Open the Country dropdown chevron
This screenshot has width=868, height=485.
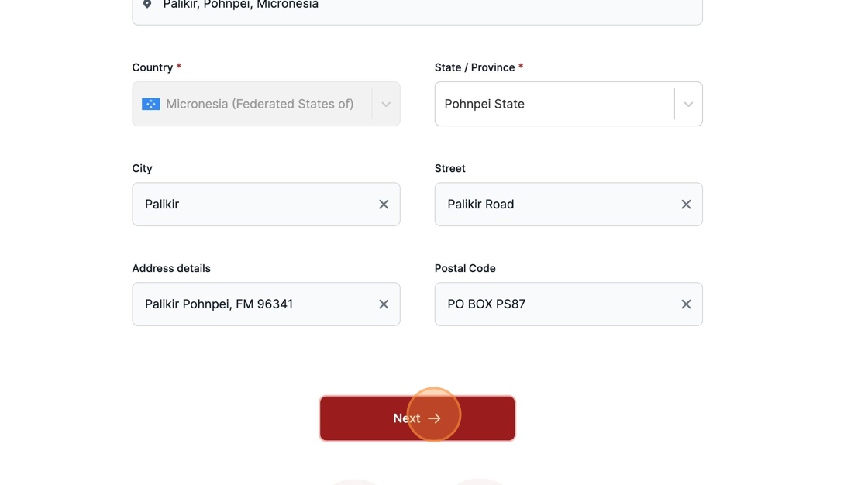pos(386,104)
